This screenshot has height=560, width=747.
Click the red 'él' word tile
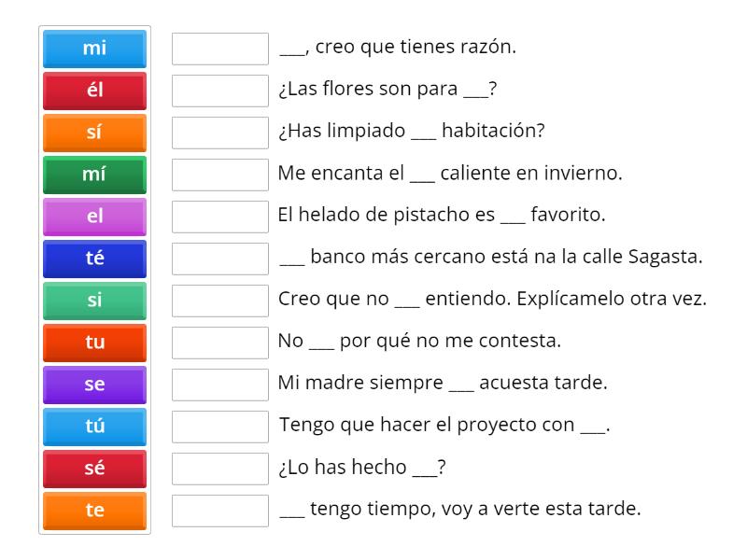click(x=94, y=91)
